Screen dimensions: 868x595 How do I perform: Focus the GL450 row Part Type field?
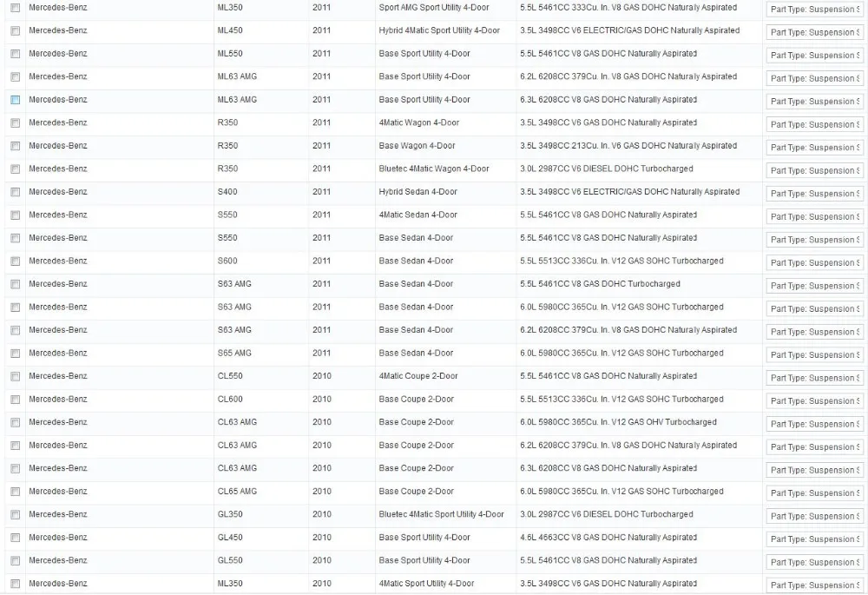click(x=815, y=539)
